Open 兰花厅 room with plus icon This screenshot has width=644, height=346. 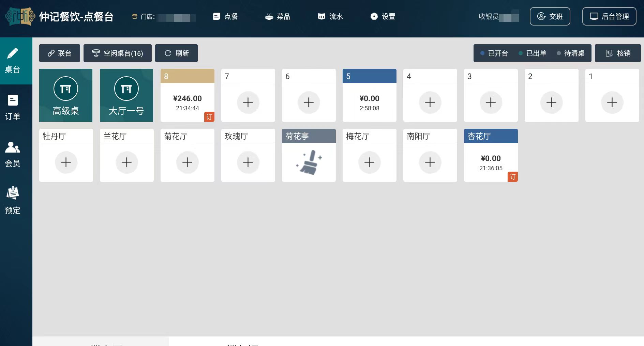click(127, 155)
